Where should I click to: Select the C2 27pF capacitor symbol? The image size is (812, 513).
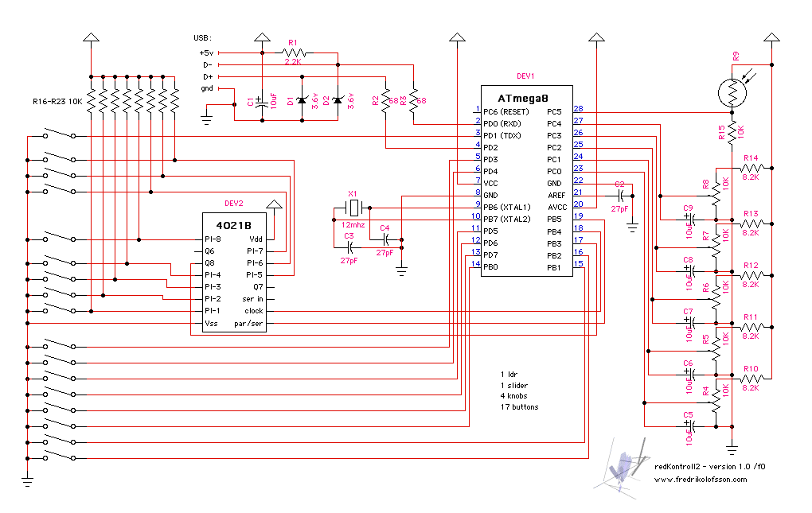tap(620, 195)
